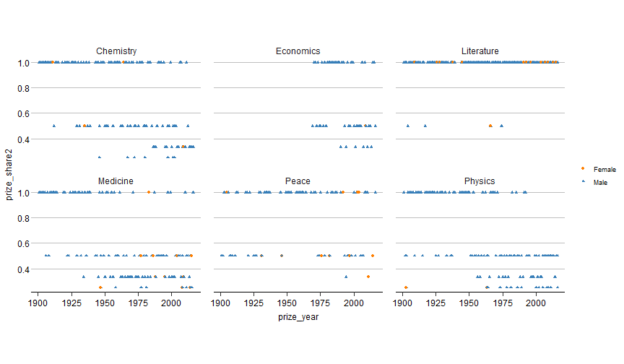Click the Peace facet title
This screenshot has height=364, width=624.
[298, 181]
